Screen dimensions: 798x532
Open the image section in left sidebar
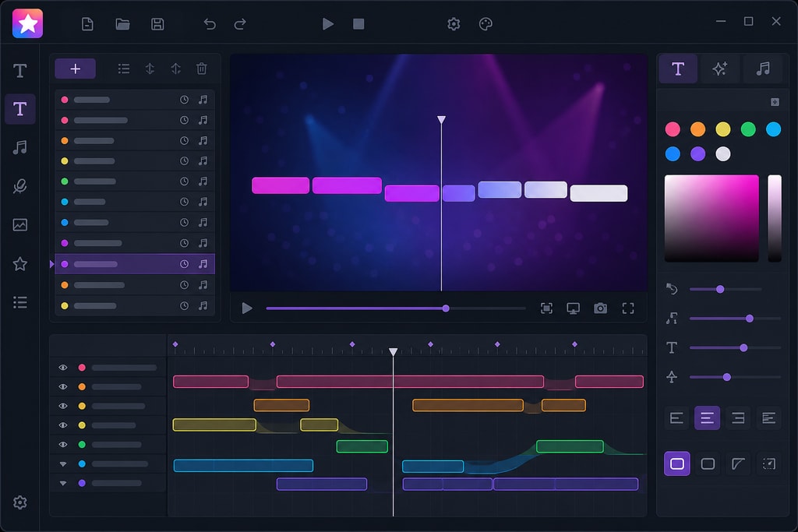click(x=20, y=225)
